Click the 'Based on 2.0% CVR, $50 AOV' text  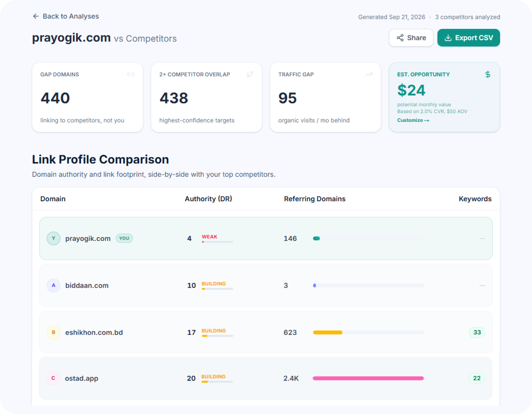coord(432,112)
